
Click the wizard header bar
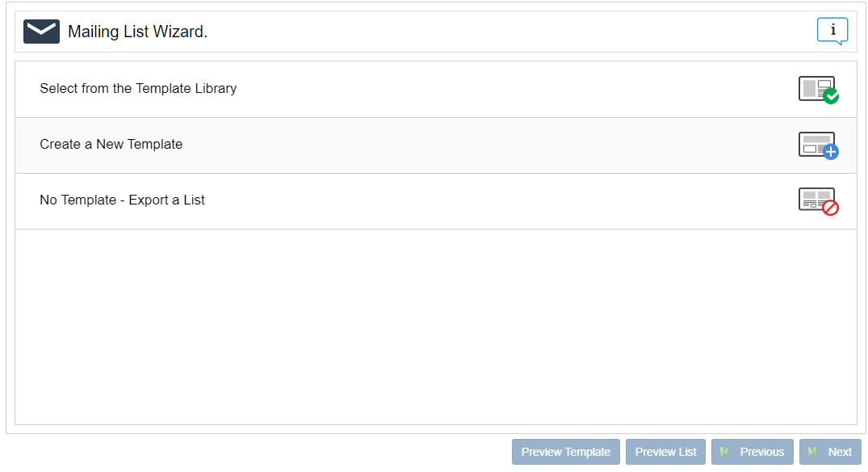tap(436, 32)
